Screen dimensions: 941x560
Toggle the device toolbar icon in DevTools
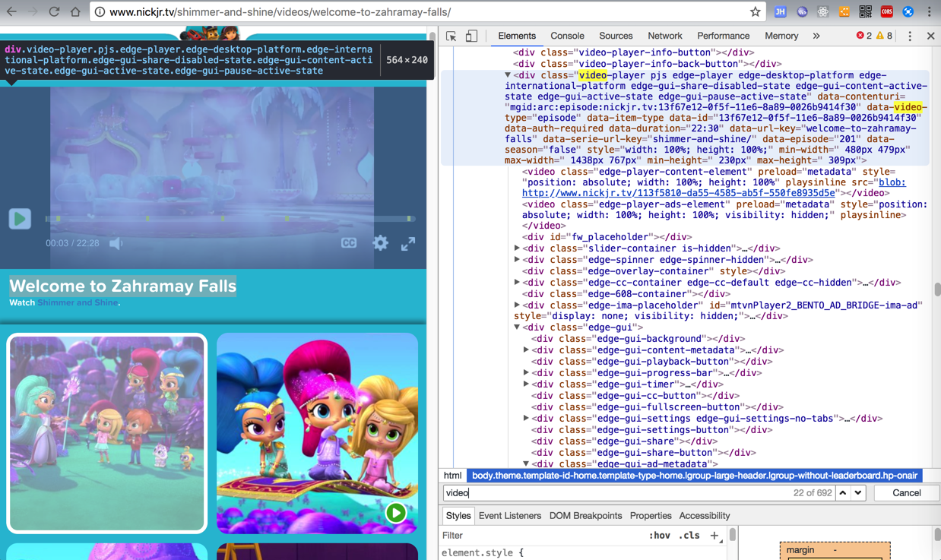(471, 36)
